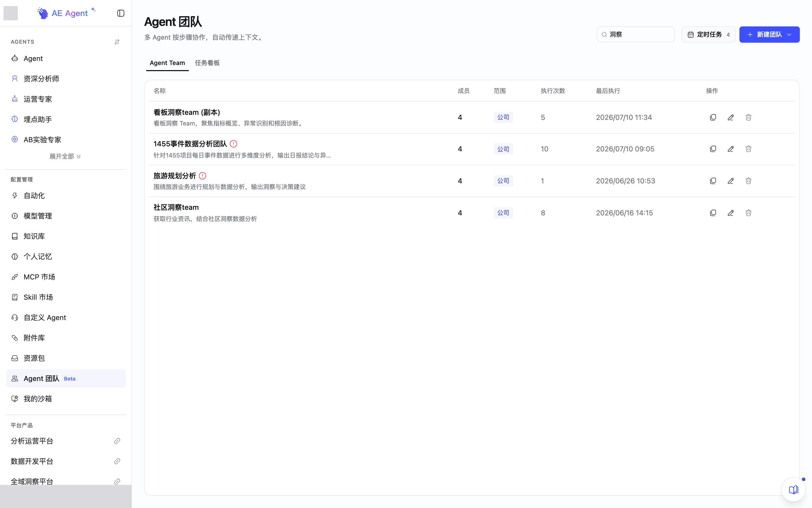
Task: Open 个人记忆 page
Action: (66, 257)
